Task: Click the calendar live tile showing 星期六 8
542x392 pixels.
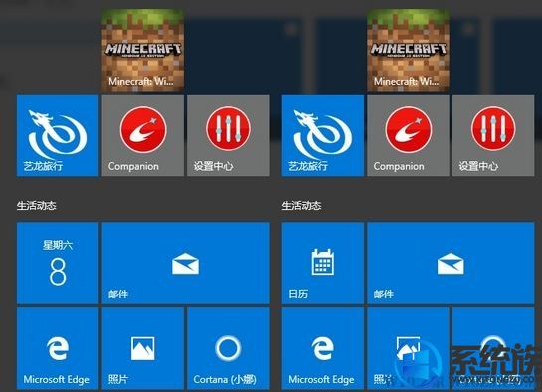Action: click(58, 264)
